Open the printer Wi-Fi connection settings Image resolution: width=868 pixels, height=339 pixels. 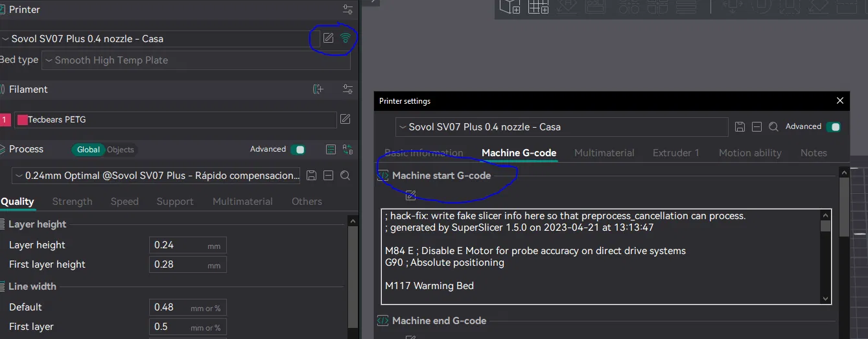pyautogui.click(x=346, y=38)
